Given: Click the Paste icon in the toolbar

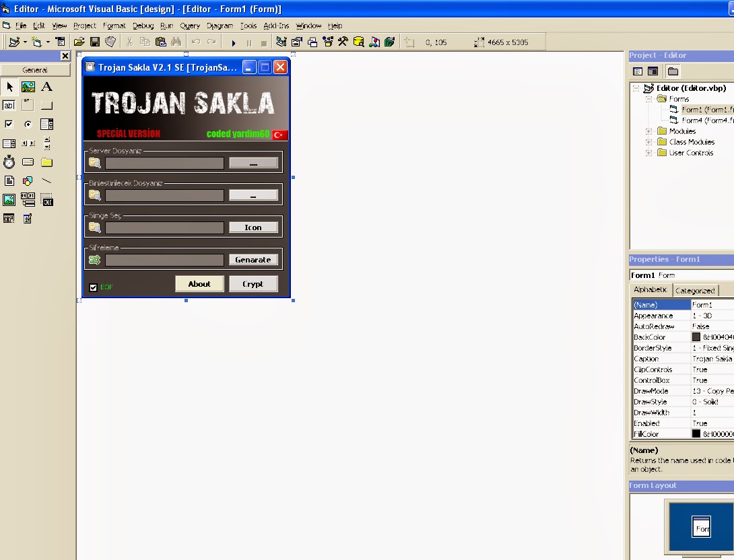Looking at the screenshot, I should 160,42.
